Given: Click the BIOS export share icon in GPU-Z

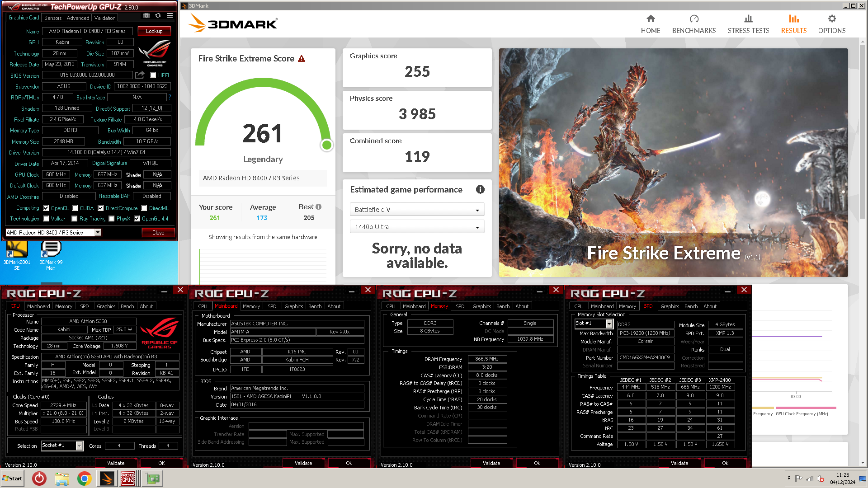Looking at the screenshot, I should [140, 75].
